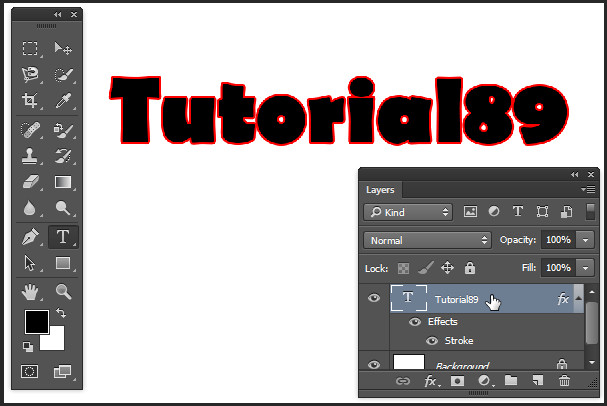Open the Opacity slider dropdown arrow
Viewport: 607px width, 406px height.
click(x=585, y=240)
